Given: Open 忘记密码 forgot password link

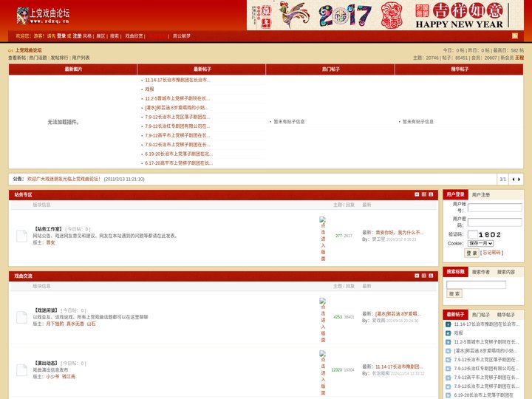Looking at the screenshot, I should 491,253.
